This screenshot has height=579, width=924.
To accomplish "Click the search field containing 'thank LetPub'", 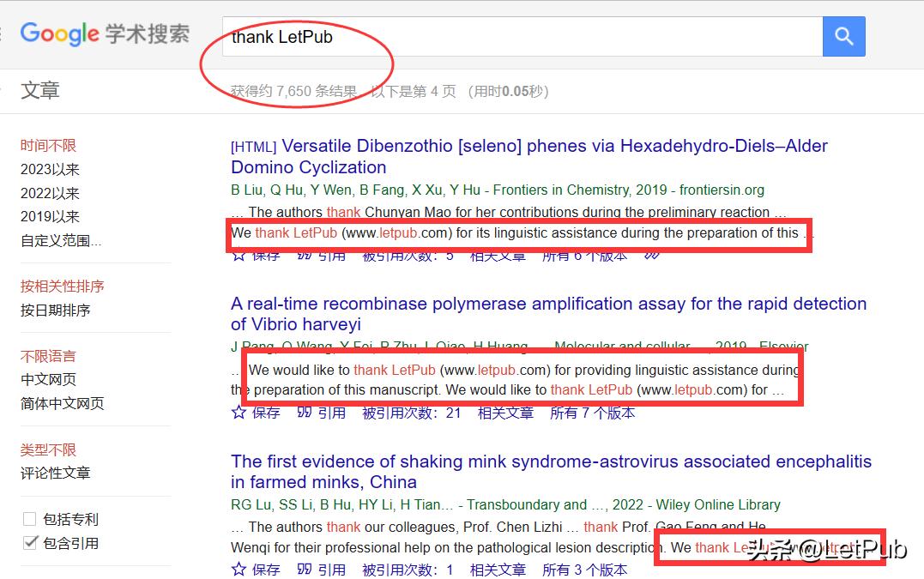I will tap(522, 37).
